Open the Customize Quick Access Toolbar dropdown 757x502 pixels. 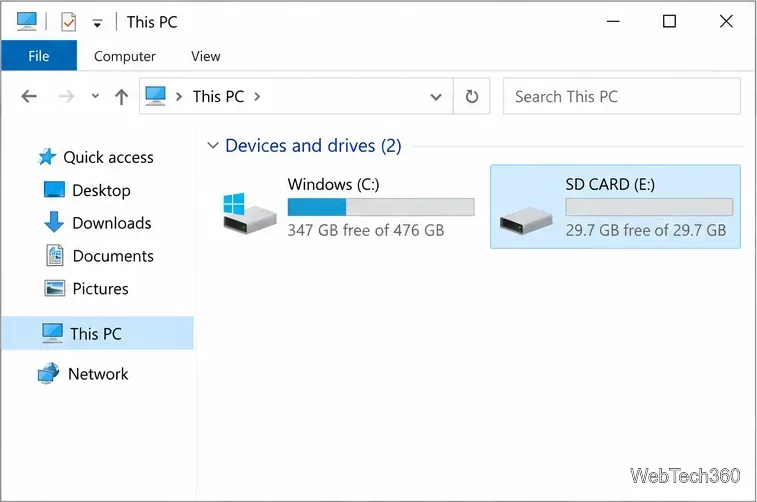click(x=97, y=23)
